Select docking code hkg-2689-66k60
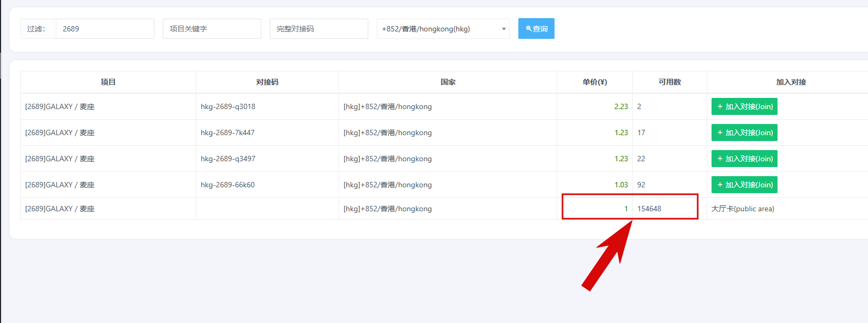The height and width of the screenshot is (323, 868). [x=227, y=185]
